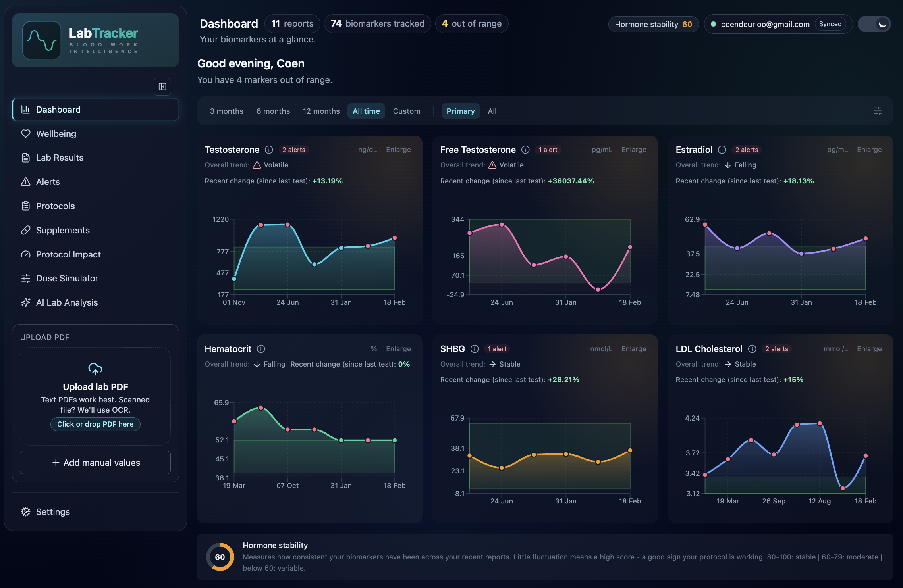The image size is (903, 588).
Task: Show the Testosterone info tooltip
Action: [x=269, y=150]
